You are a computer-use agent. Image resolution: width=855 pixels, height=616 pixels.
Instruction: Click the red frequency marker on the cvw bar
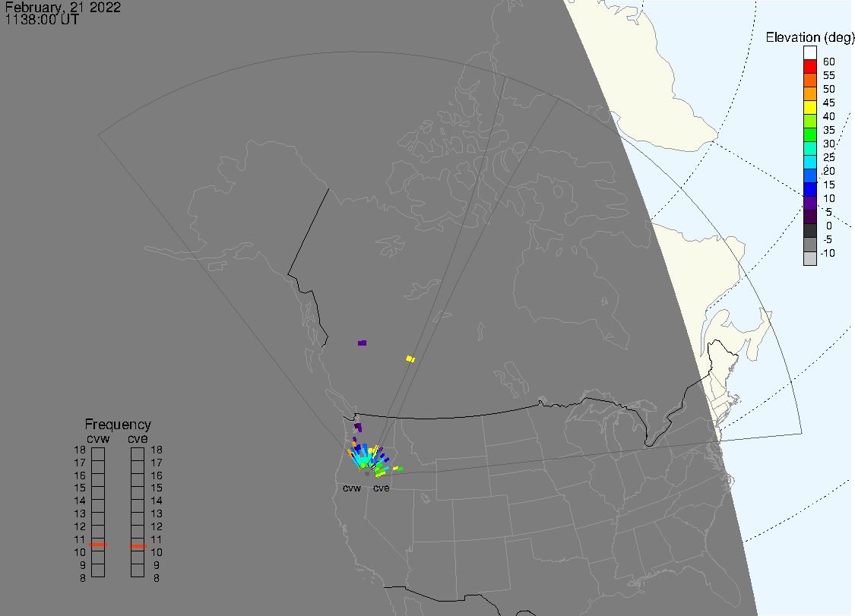pyautogui.click(x=98, y=545)
